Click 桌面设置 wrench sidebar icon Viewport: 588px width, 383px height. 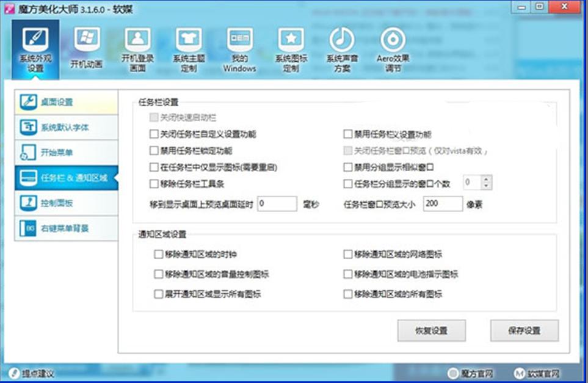pos(29,101)
